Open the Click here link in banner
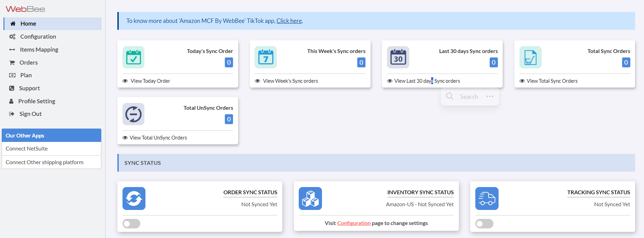The height and width of the screenshot is (238, 644). point(289,21)
